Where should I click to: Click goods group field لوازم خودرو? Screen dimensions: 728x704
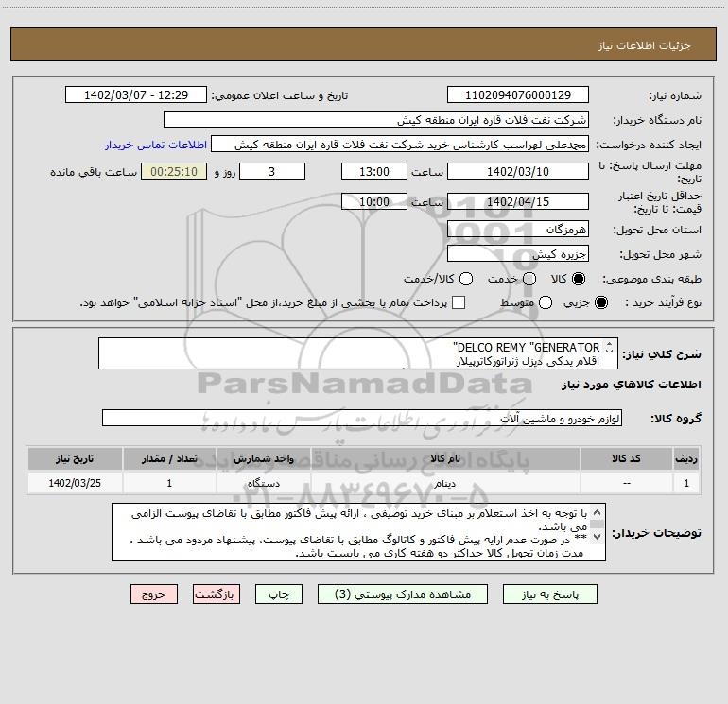click(x=362, y=418)
